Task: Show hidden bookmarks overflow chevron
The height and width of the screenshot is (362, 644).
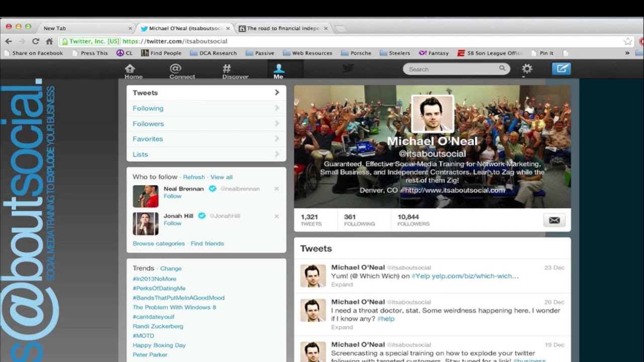Action: pos(627,53)
